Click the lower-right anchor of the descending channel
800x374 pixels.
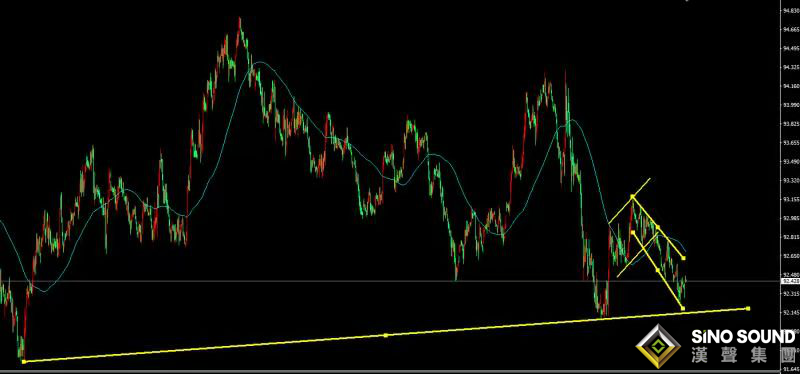click(683, 308)
